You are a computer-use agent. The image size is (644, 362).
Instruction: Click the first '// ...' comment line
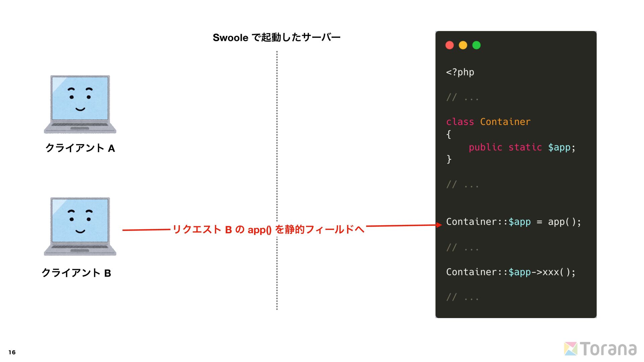[462, 98]
